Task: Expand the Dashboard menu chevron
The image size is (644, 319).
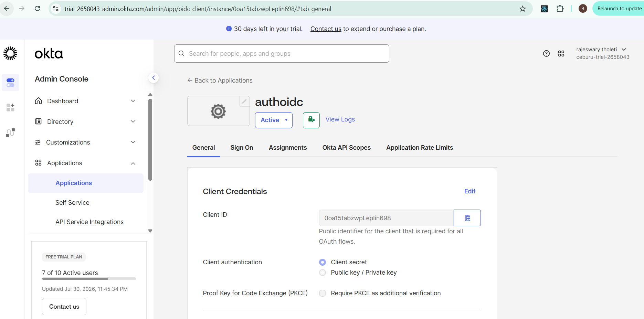Action: coord(133,101)
